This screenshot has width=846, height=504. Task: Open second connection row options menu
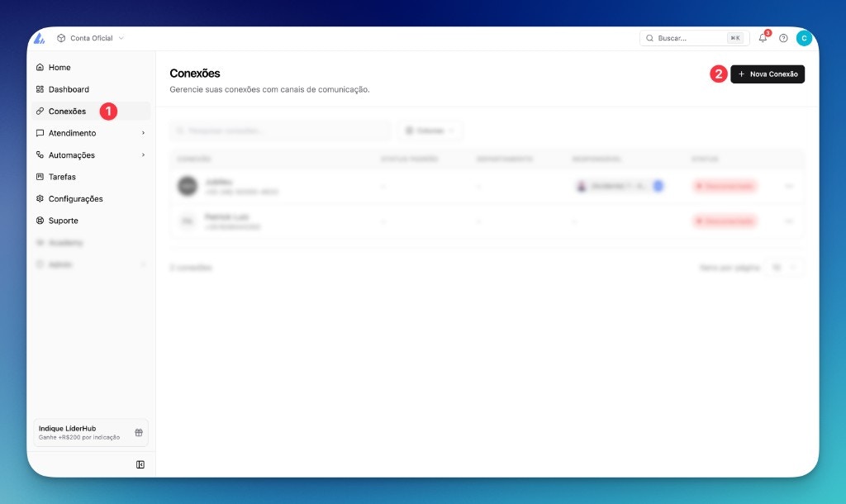click(789, 221)
